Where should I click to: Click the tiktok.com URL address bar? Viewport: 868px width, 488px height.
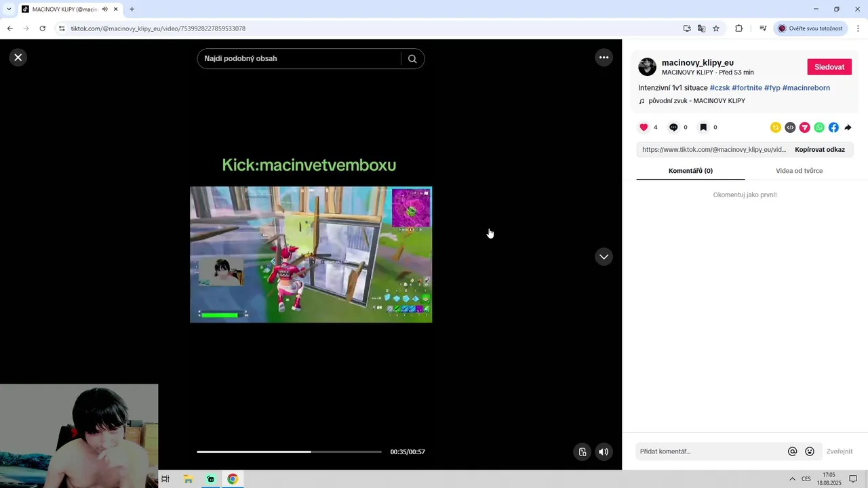(366, 28)
